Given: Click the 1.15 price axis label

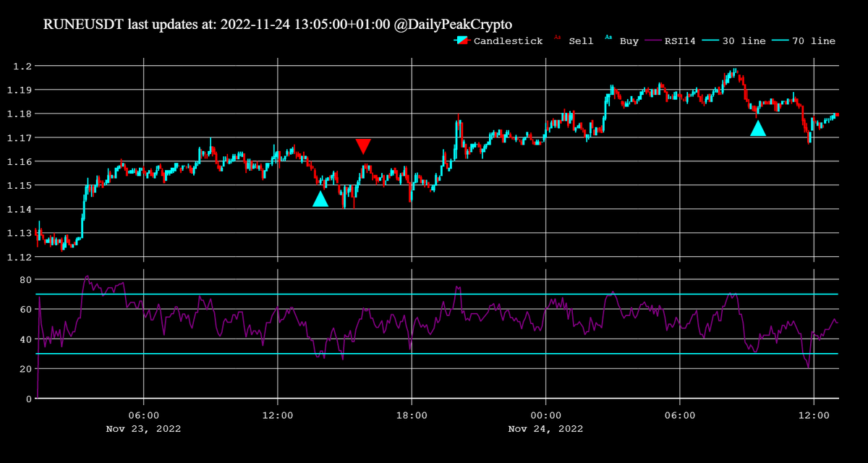Looking at the screenshot, I should (x=19, y=185).
